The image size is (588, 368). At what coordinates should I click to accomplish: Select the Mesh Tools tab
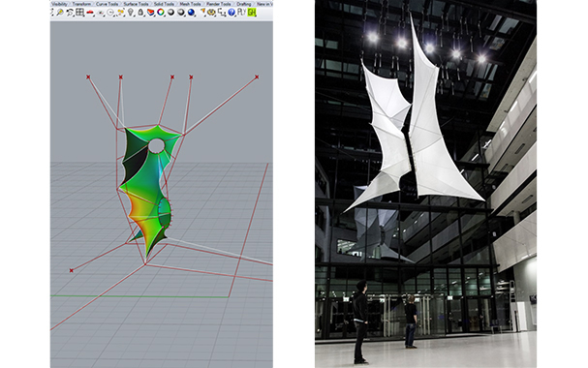(190, 4)
